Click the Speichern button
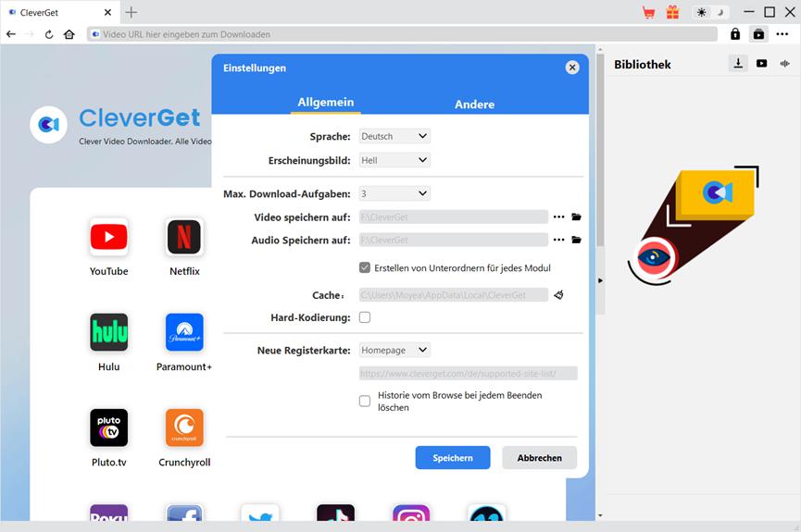Viewport: 801px width, 532px height. coord(453,458)
